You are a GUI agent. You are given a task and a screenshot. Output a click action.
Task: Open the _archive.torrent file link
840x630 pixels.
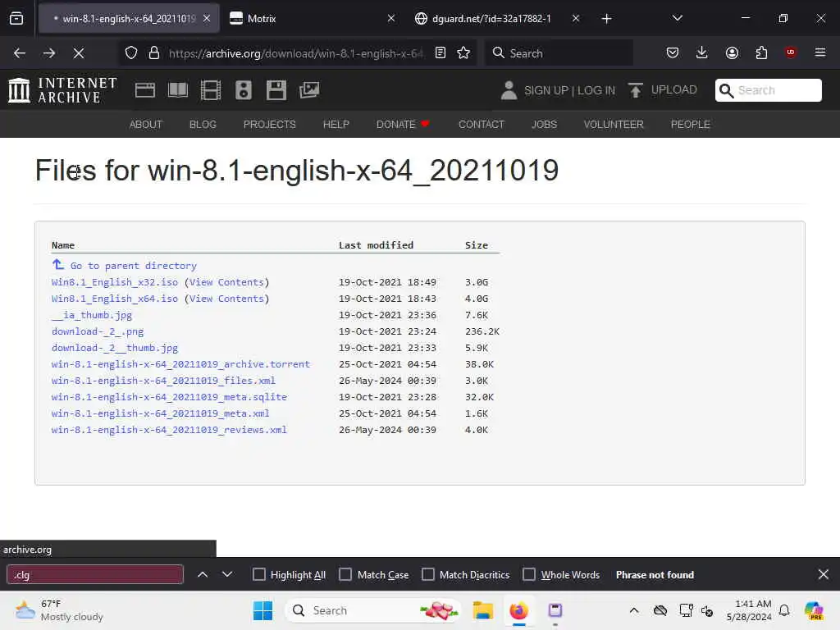pyautogui.click(x=180, y=364)
